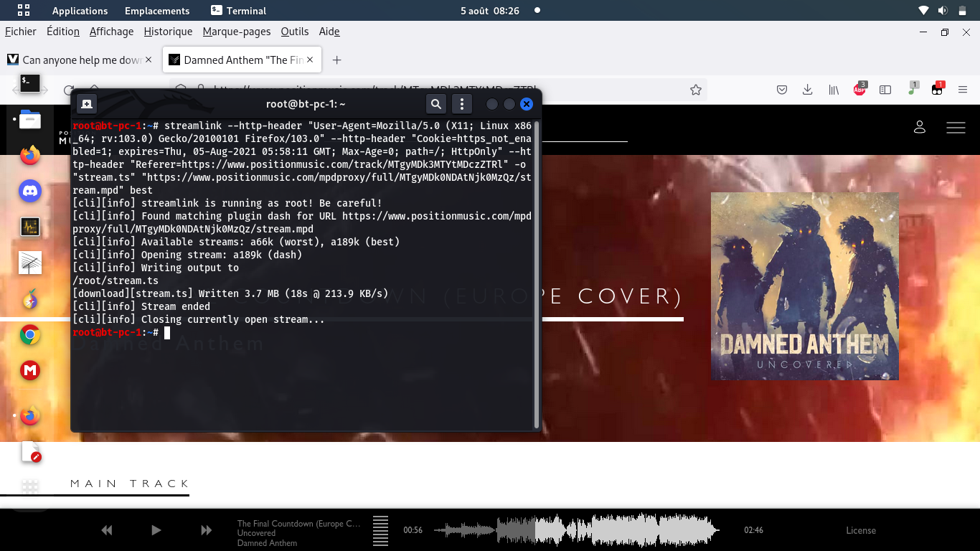Viewport: 980px width, 551px height.
Task: Open the website hamburger menu
Action: click(x=956, y=128)
